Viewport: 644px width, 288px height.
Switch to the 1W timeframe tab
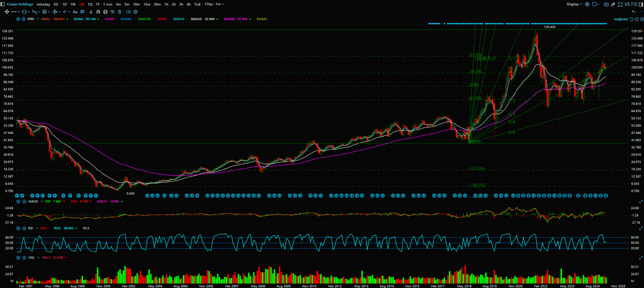(73, 4)
